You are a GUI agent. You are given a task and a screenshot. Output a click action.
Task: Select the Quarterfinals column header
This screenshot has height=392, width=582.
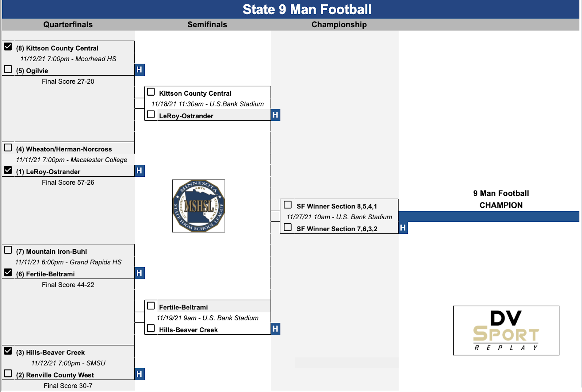tap(68, 25)
